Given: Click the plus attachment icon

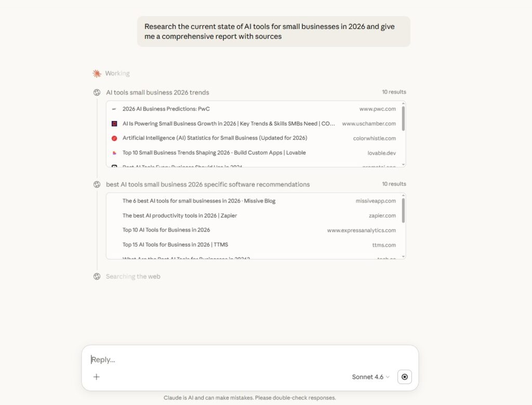Looking at the screenshot, I should point(97,377).
